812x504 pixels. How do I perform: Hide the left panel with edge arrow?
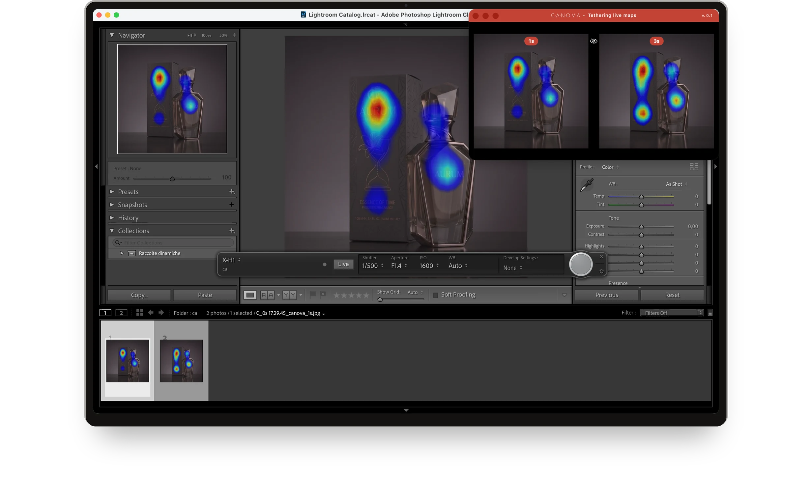pyautogui.click(x=96, y=166)
